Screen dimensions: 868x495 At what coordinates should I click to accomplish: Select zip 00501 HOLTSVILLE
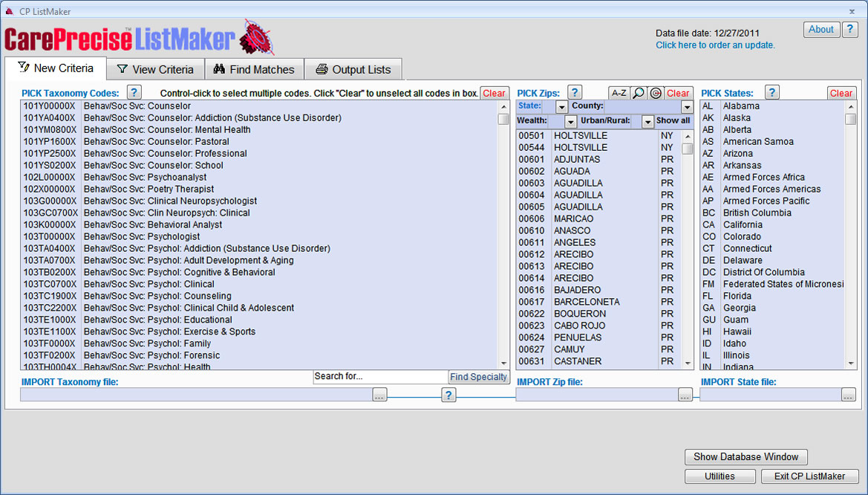click(x=599, y=136)
